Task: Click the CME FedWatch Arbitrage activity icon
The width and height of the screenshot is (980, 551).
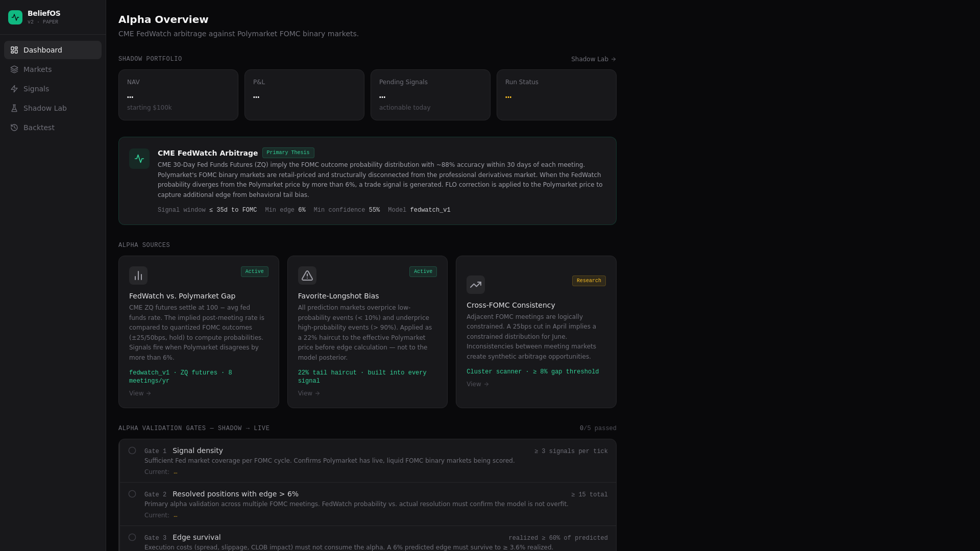Action: coord(139,159)
